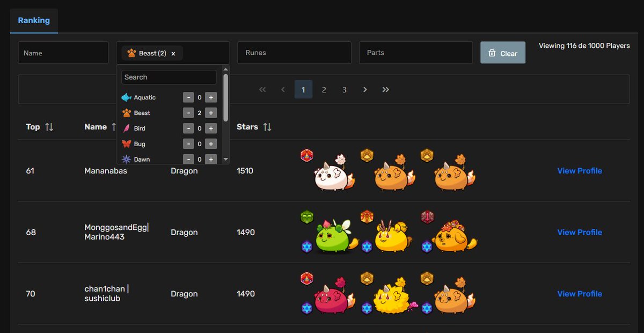Image resolution: width=644 pixels, height=333 pixels.
Task: Open the Parts filter field
Action: [416, 53]
